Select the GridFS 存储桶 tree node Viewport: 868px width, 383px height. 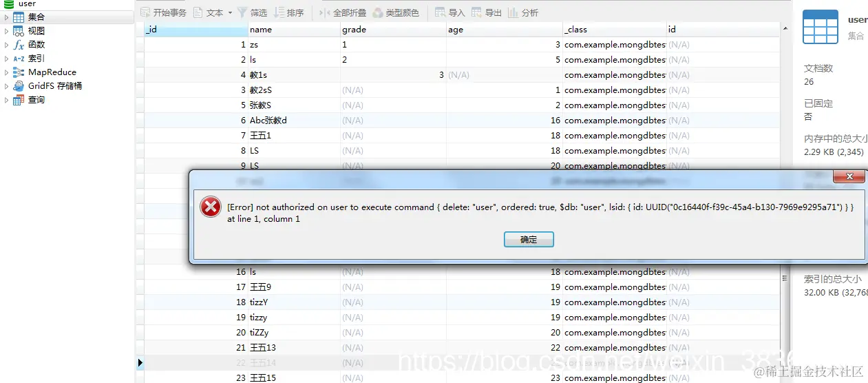click(x=55, y=86)
